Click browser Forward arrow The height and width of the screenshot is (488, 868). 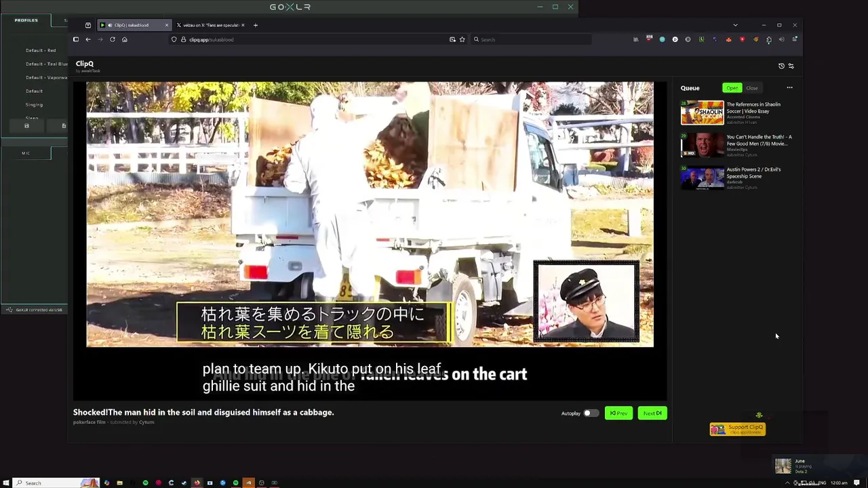tap(100, 39)
